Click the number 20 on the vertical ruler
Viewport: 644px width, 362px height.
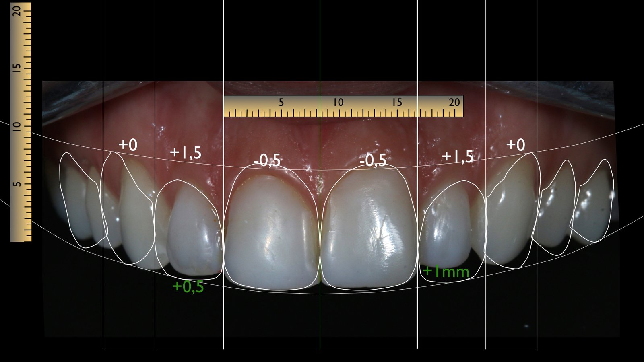(17, 11)
